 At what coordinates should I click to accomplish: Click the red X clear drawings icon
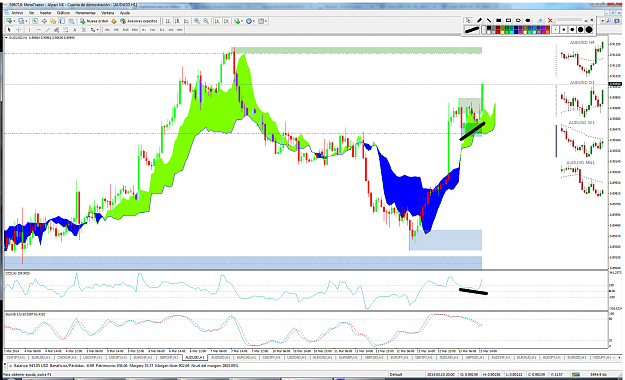point(550,20)
